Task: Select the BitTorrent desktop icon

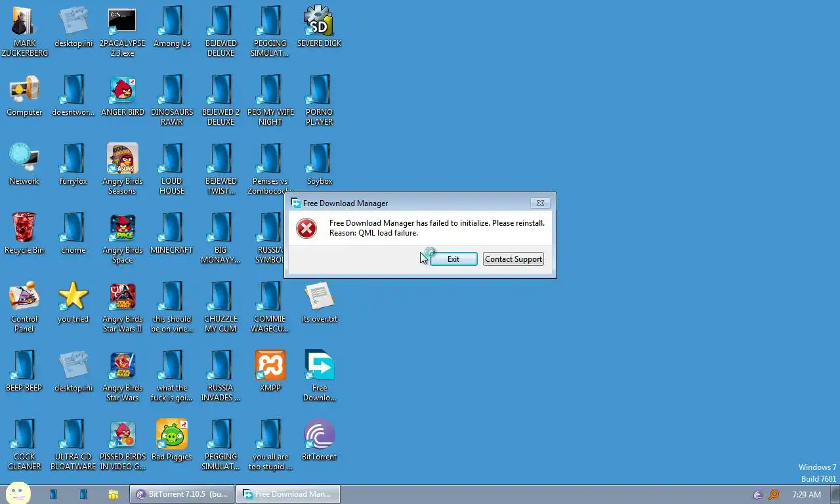Action: click(x=320, y=440)
